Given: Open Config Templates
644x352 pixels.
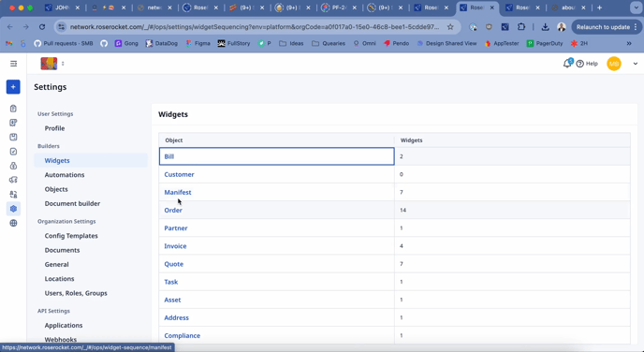Looking at the screenshot, I should click(x=71, y=236).
